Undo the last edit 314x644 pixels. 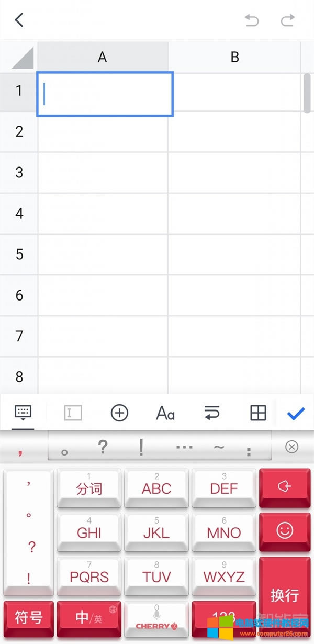point(252,20)
